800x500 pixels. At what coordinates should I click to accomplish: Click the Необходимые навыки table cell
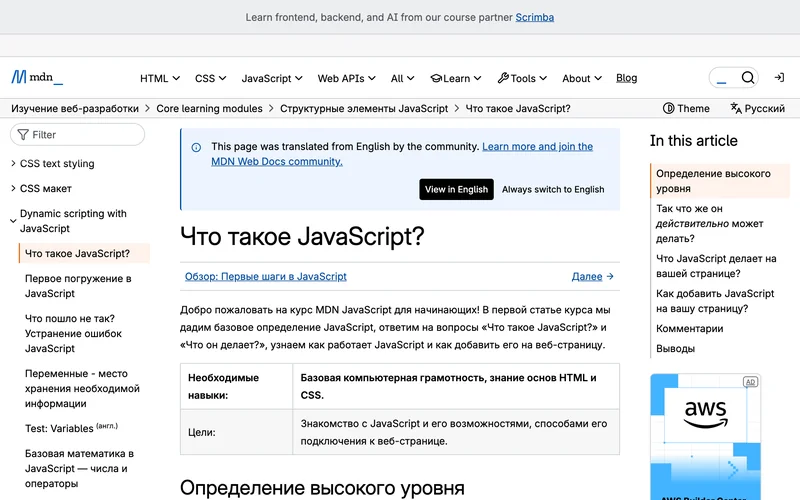pyautogui.click(x=236, y=386)
